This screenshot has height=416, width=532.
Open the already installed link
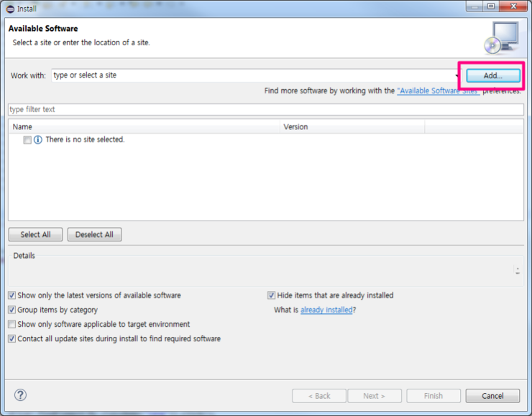[326, 310]
